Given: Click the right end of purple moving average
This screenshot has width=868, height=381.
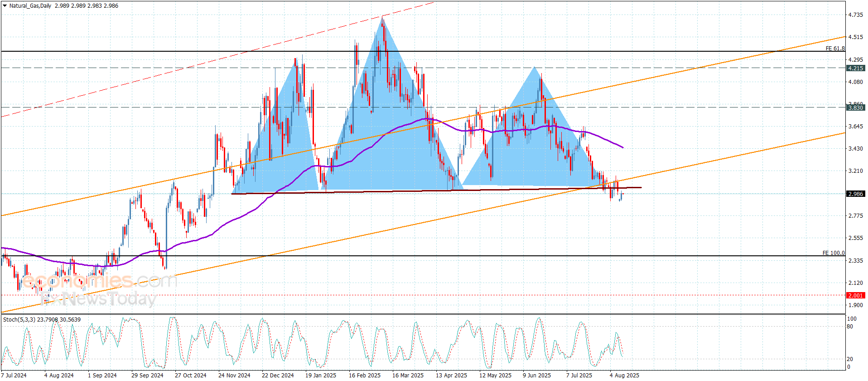Looking at the screenshot, I should coord(622,147).
